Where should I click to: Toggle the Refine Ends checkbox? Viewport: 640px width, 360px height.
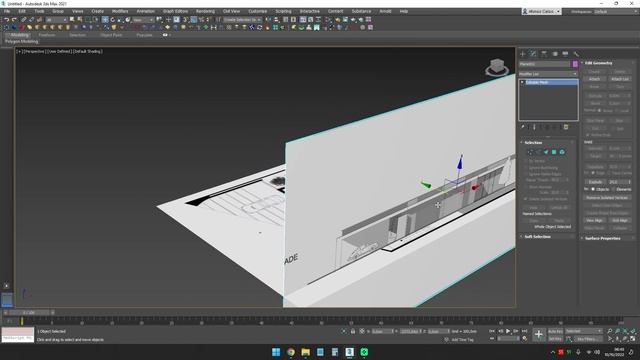tap(588, 135)
